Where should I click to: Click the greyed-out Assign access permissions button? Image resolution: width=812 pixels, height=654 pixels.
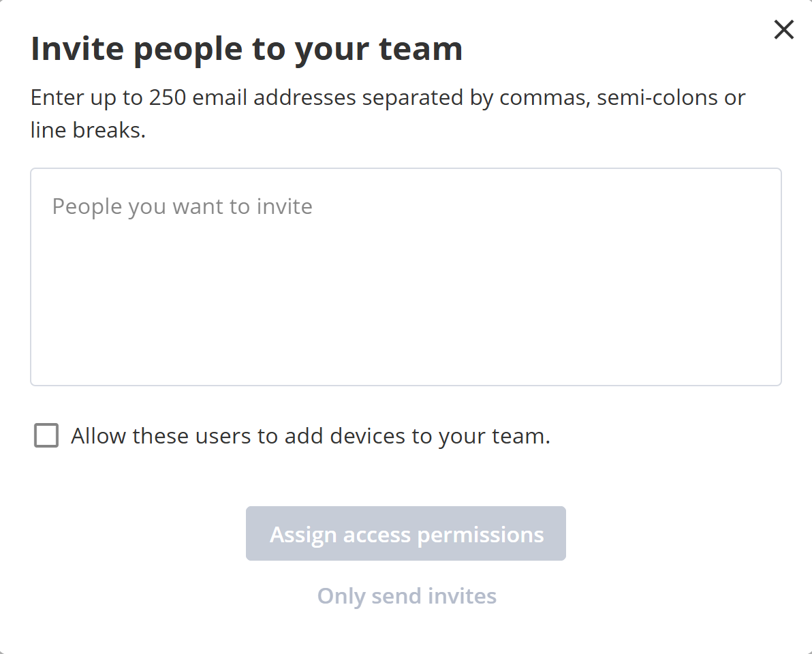(x=406, y=534)
